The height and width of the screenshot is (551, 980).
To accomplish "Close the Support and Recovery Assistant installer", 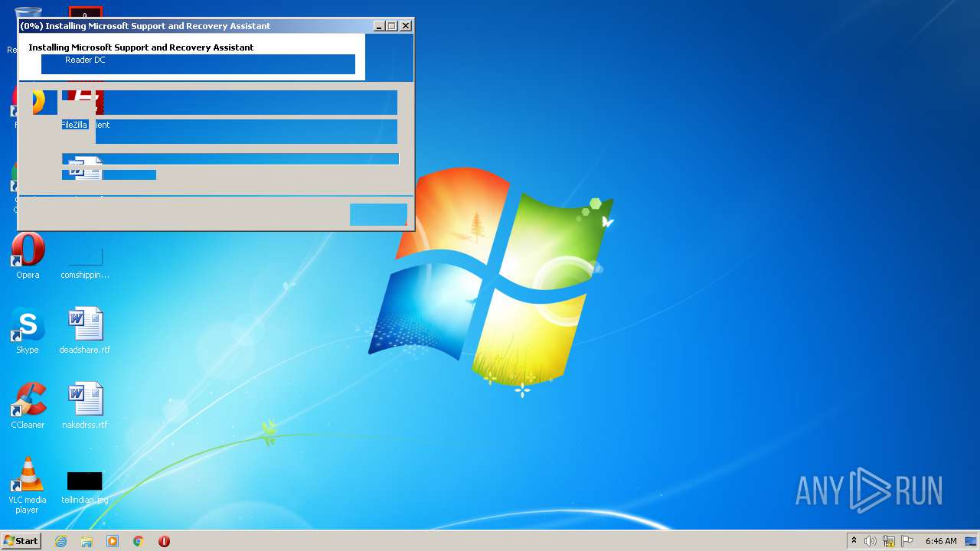I will (x=406, y=26).
